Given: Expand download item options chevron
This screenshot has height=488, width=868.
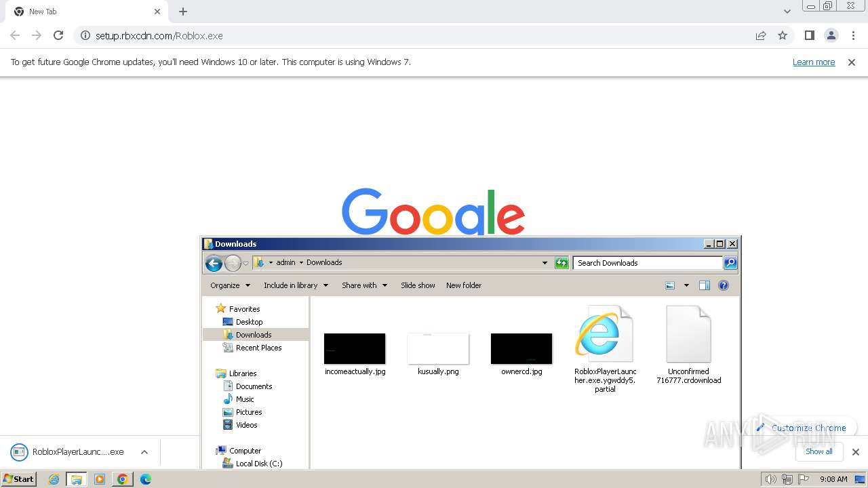Looking at the screenshot, I should pyautogui.click(x=144, y=452).
